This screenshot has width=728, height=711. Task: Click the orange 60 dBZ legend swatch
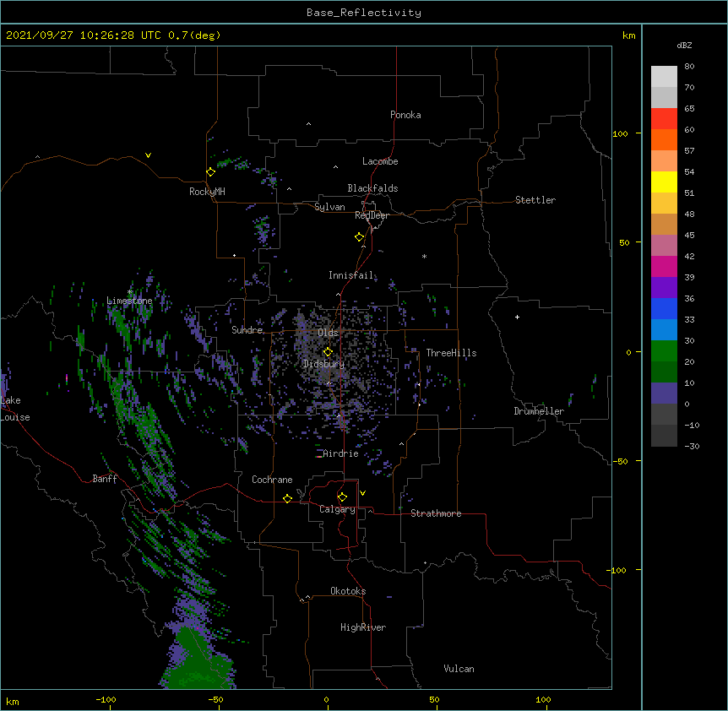click(x=664, y=139)
